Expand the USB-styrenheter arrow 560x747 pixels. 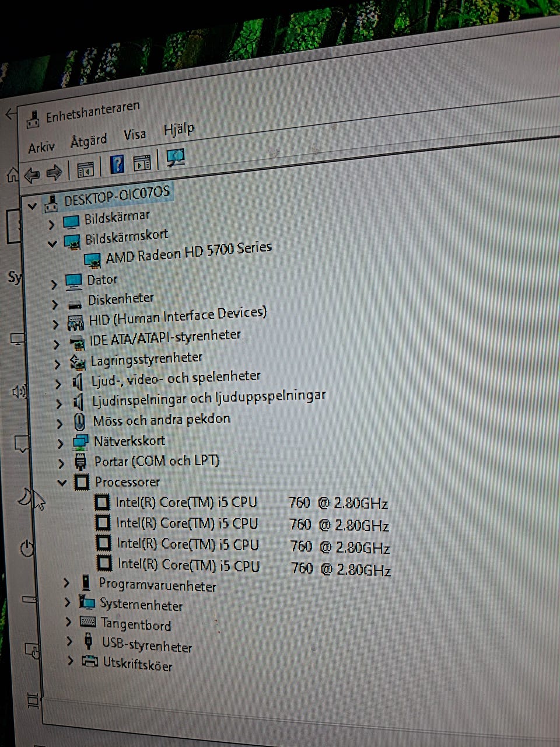tap(70, 641)
